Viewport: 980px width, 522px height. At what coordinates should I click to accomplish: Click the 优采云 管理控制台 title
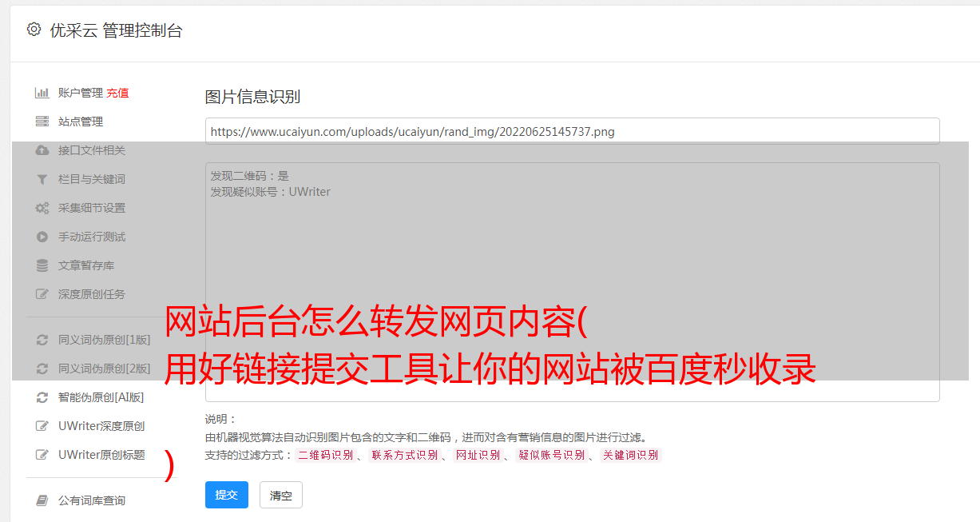click(116, 30)
